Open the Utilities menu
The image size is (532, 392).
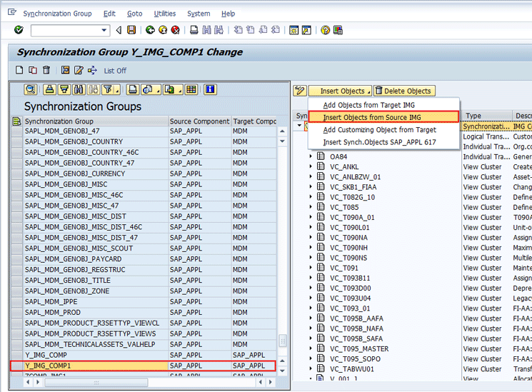click(165, 14)
